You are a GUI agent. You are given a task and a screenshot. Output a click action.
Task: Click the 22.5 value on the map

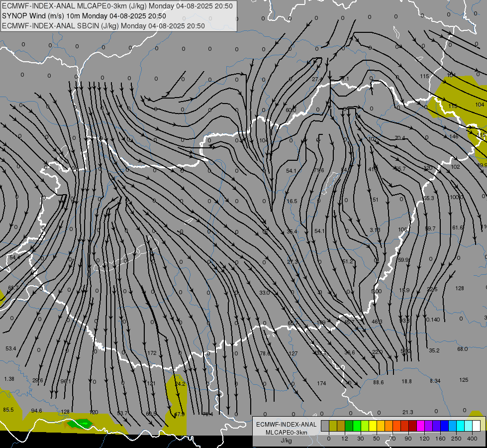coord(432,289)
